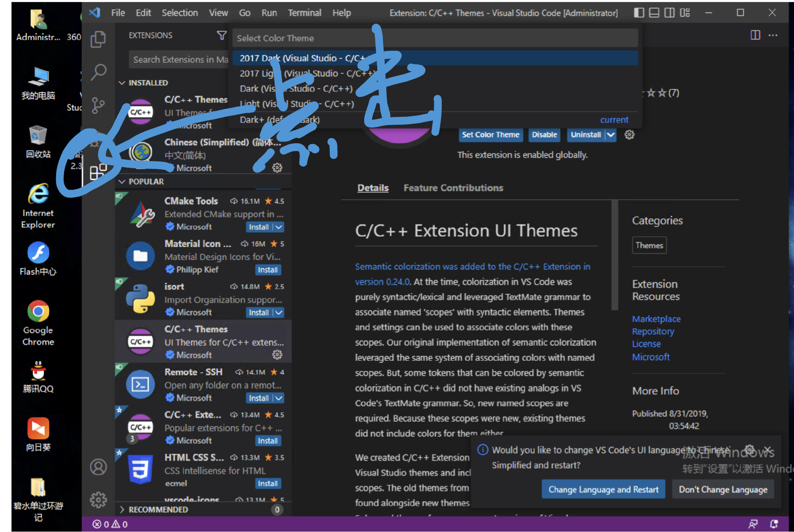Collapse the POPULAR extensions section
This screenshot has height=532, width=794.
click(122, 182)
